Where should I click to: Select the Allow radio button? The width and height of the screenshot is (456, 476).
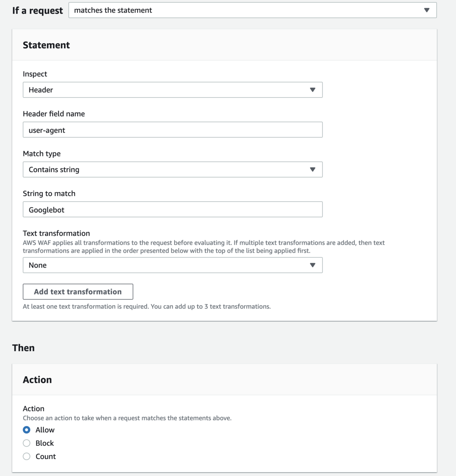27,430
